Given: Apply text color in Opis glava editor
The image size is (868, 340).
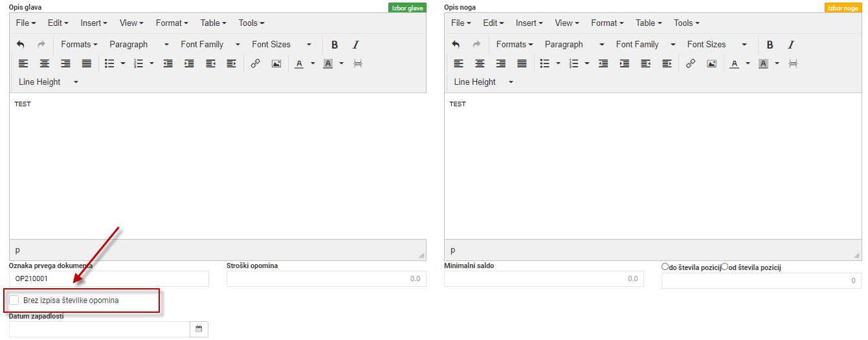Looking at the screenshot, I should (299, 63).
